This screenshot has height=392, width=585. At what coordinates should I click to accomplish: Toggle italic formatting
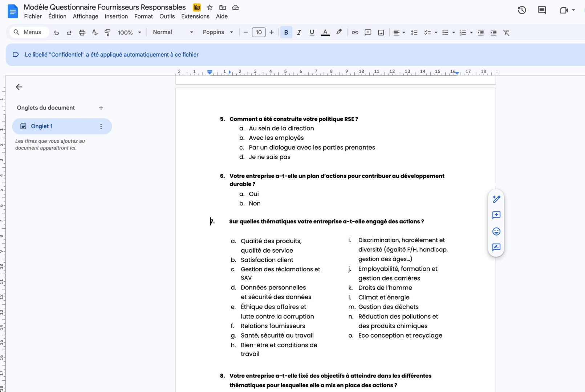pos(299,32)
